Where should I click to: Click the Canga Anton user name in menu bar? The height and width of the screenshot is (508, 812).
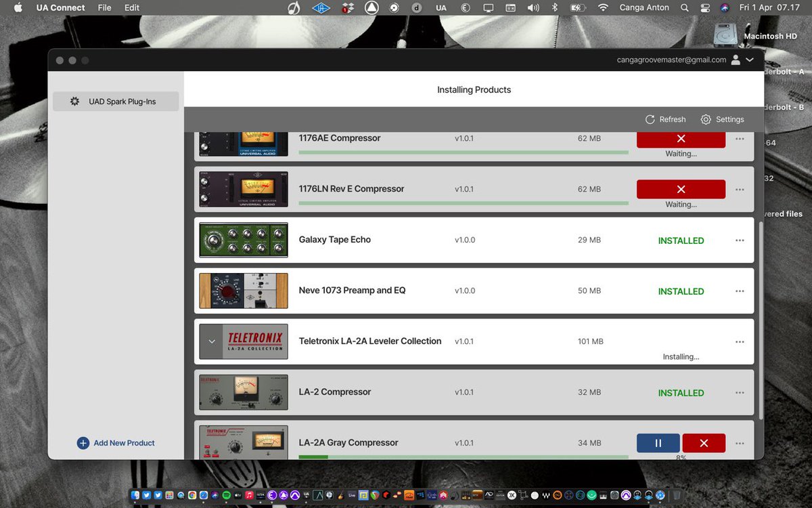pos(644,7)
